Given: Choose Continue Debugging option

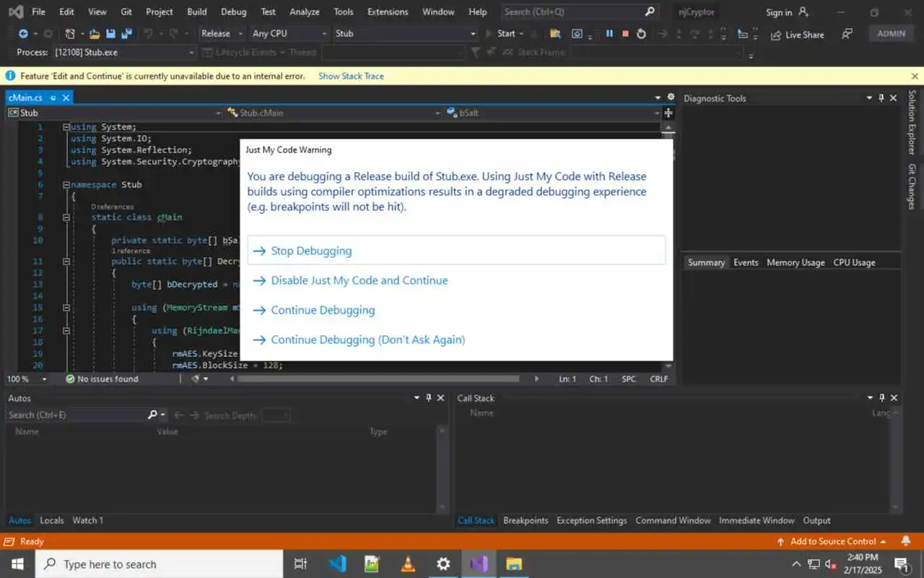Looking at the screenshot, I should coord(456,310).
